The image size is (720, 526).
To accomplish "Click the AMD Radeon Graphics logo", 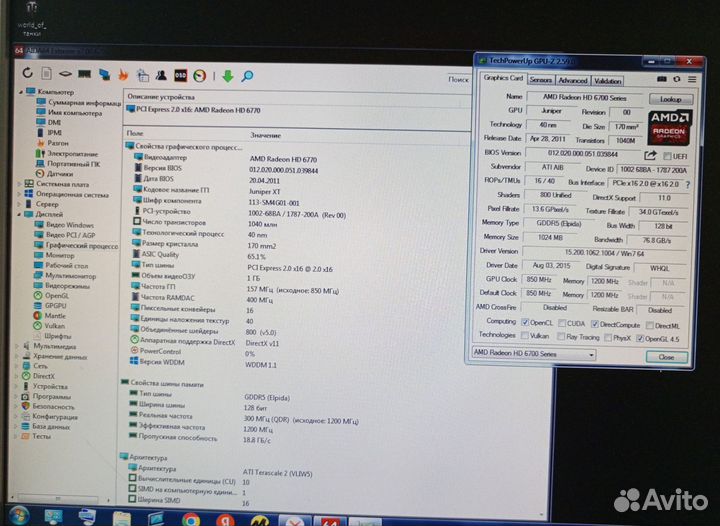I will [670, 127].
